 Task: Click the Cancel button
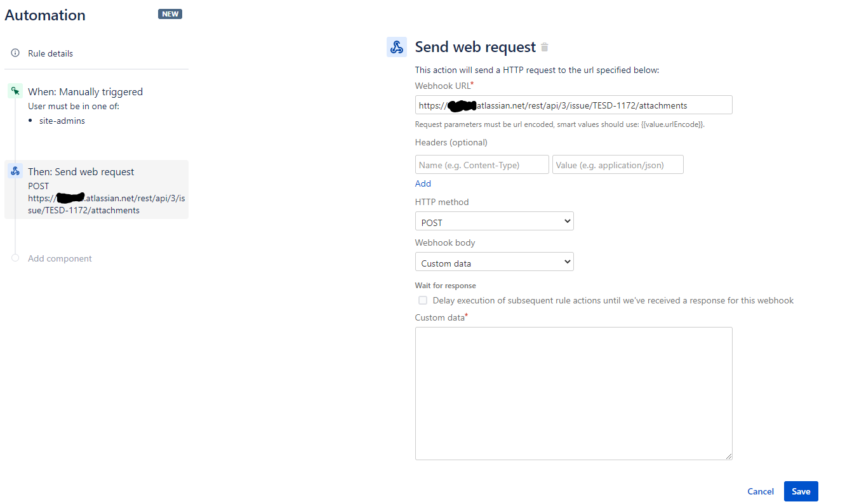761,491
